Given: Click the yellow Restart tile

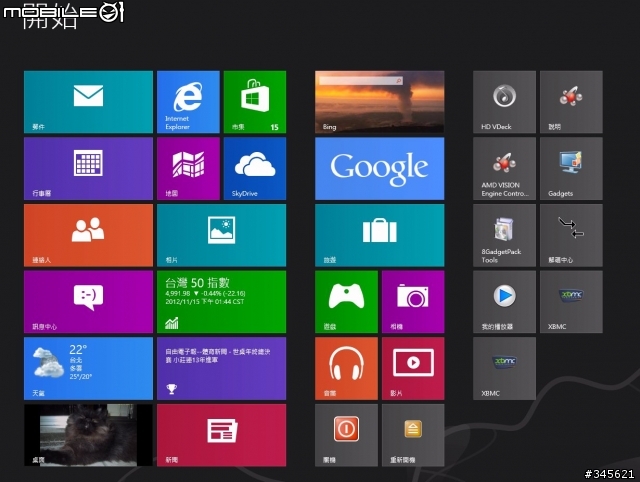Looking at the screenshot, I should click(x=413, y=435).
